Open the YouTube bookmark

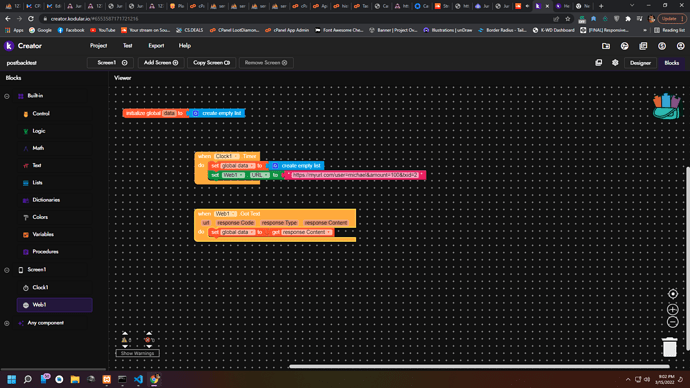(103, 30)
